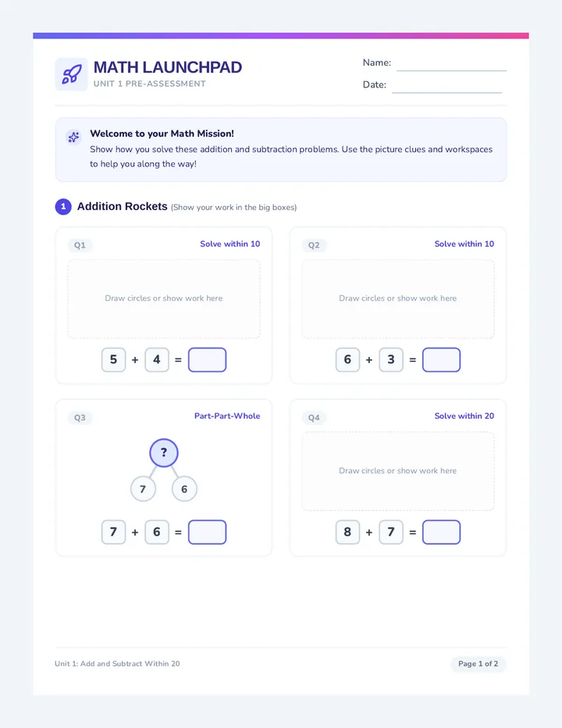Click the Date line field
Viewport: 562px width, 728px height.
pos(446,85)
